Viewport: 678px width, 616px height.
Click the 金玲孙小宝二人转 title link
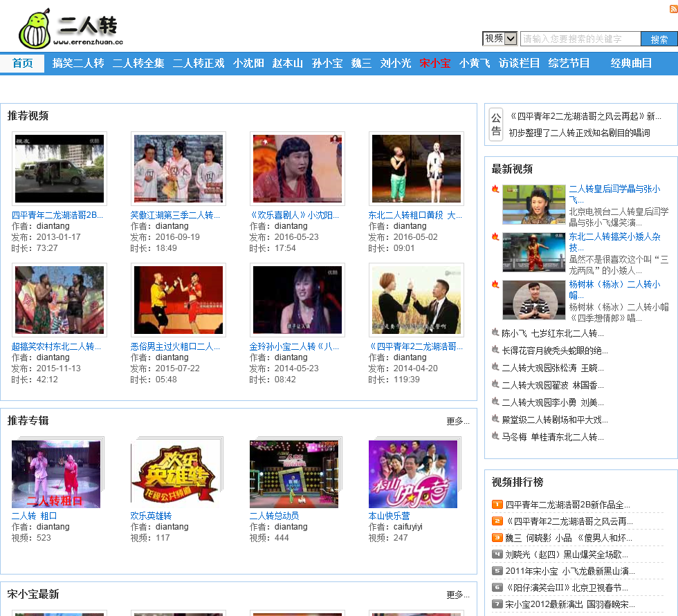pos(294,346)
